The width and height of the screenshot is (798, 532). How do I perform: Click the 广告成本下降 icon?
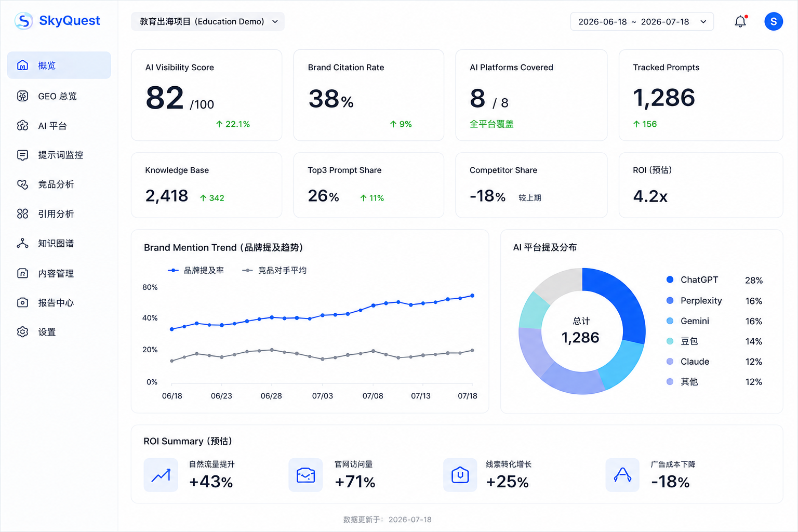coord(622,475)
